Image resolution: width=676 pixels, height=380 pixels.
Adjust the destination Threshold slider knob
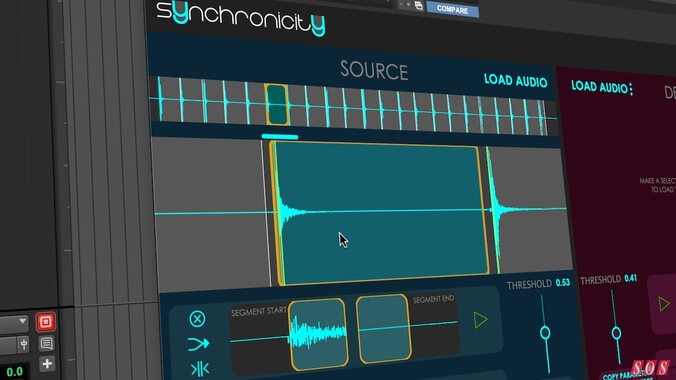click(x=616, y=333)
